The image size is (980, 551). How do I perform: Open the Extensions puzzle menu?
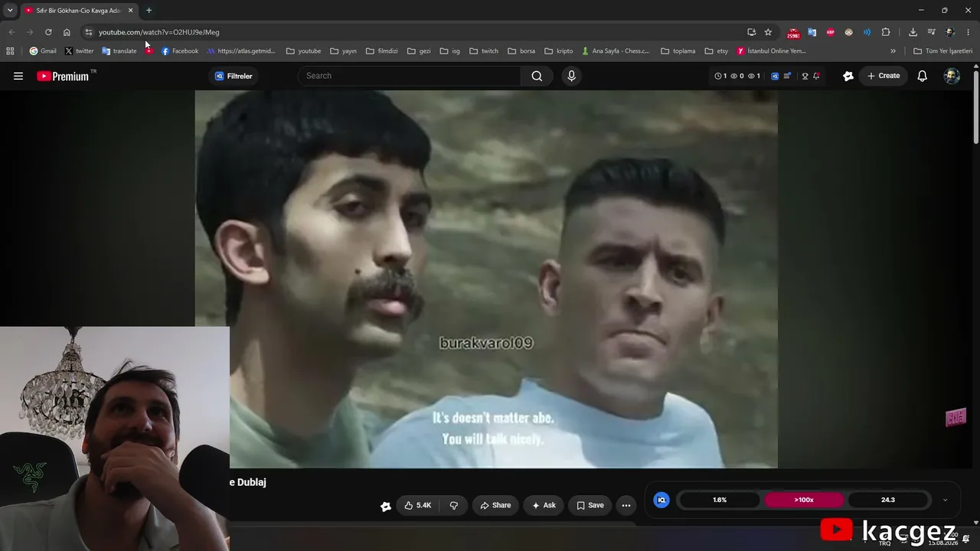pyautogui.click(x=886, y=32)
